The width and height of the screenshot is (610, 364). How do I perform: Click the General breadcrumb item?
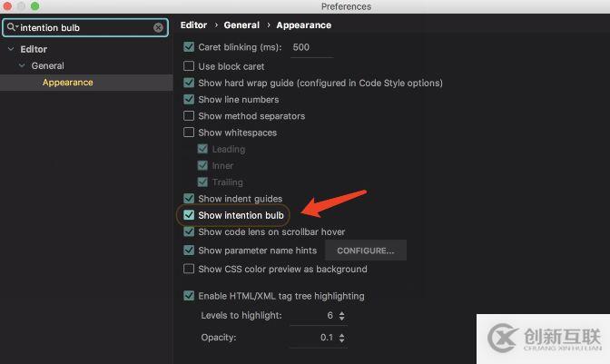tap(241, 25)
